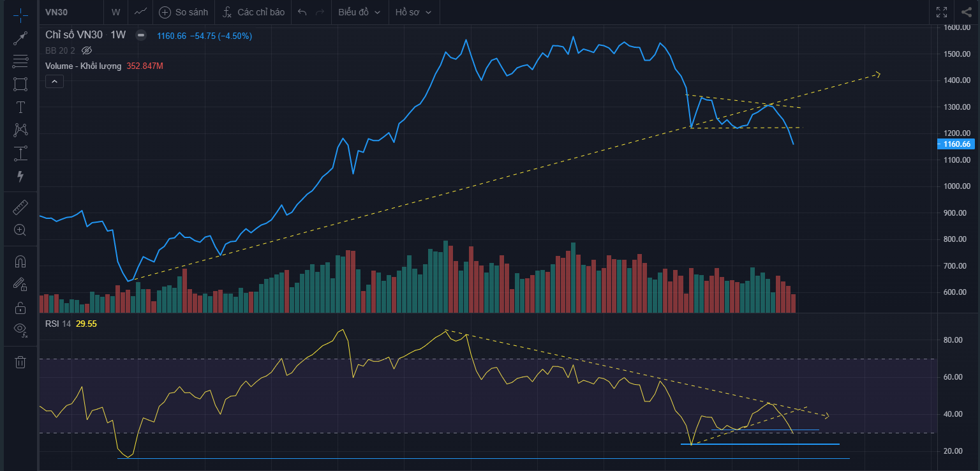Open the chart patterns tool
This screenshot has height=471, width=980.
coord(20,130)
